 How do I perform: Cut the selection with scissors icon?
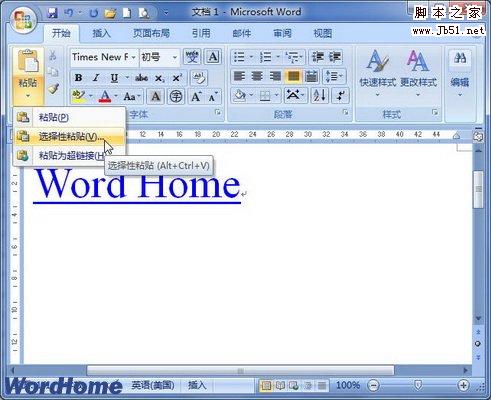click(x=53, y=55)
